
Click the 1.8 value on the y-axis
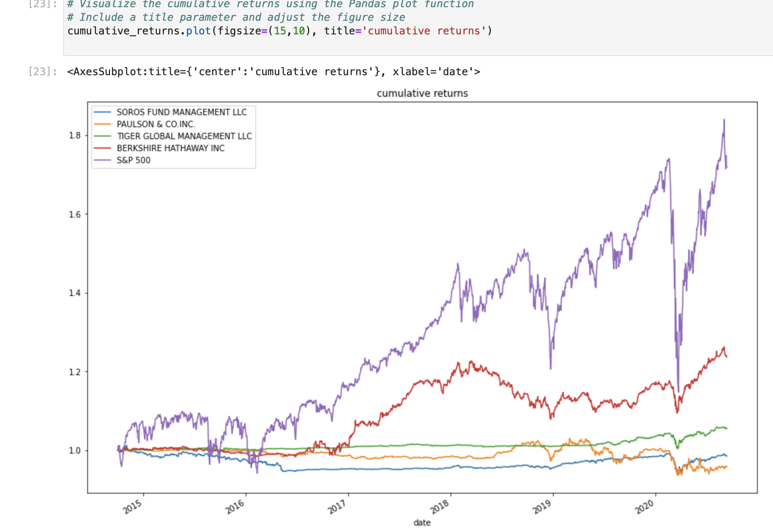coord(74,135)
